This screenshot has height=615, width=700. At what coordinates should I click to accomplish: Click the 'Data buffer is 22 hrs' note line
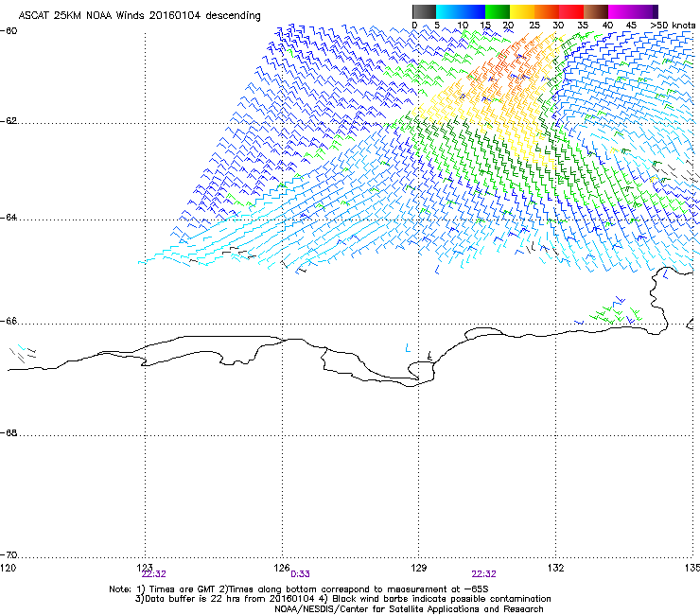pos(342,599)
